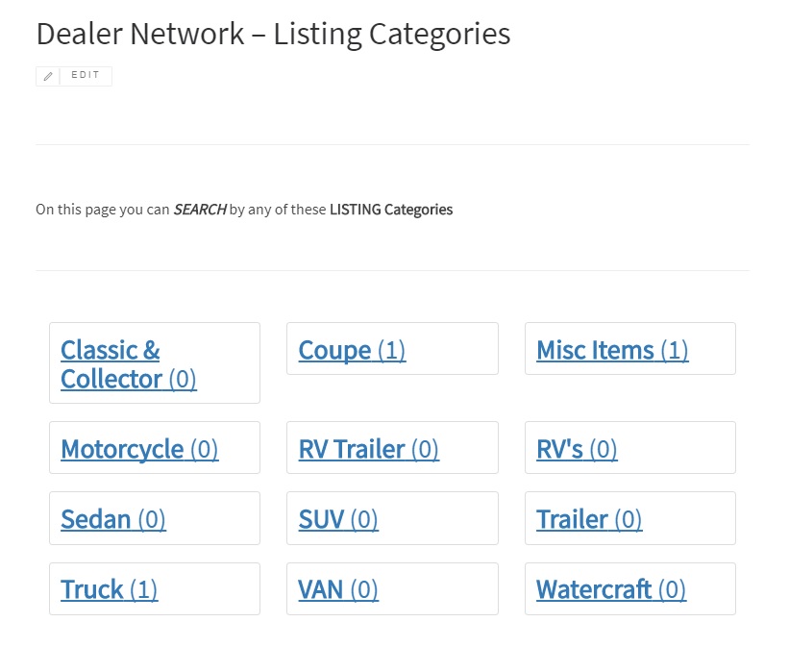Screen dimensions: 789x672
Task: Open the RV's category link
Action: pos(559,449)
